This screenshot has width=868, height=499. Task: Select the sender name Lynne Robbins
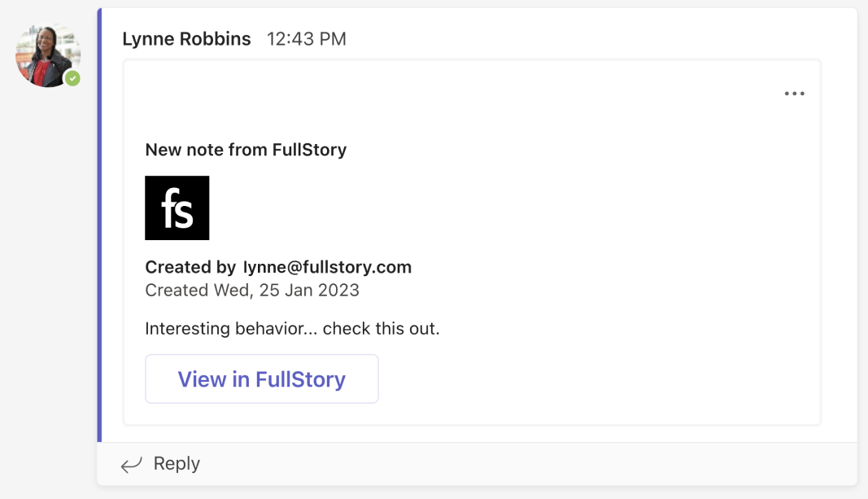[186, 39]
